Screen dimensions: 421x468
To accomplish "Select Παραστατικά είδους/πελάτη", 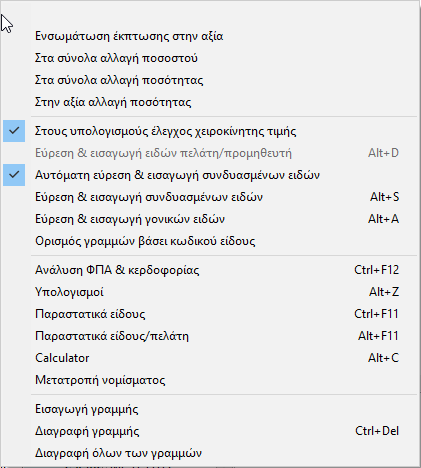I will pyautogui.click(x=210, y=336).
